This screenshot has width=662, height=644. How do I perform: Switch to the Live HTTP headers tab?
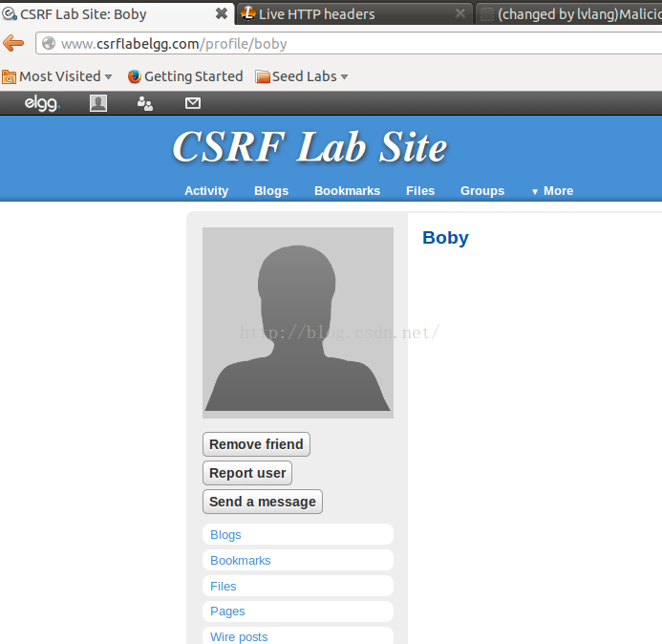pos(354,14)
